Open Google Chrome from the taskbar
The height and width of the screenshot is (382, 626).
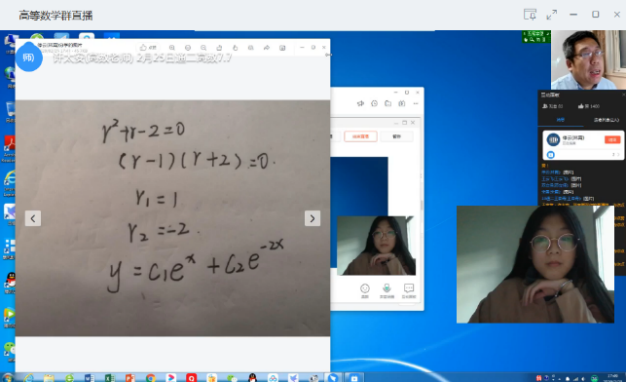point(151,377)
